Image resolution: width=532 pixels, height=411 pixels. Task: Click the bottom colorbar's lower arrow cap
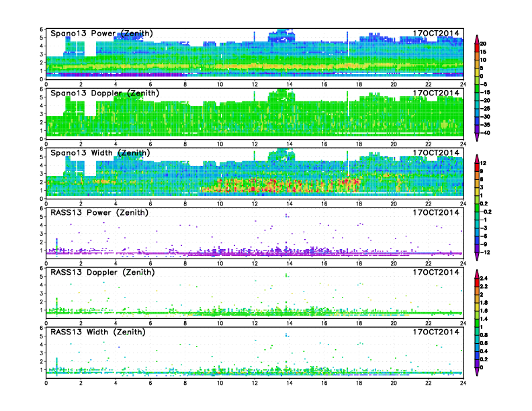pos(477,371)
